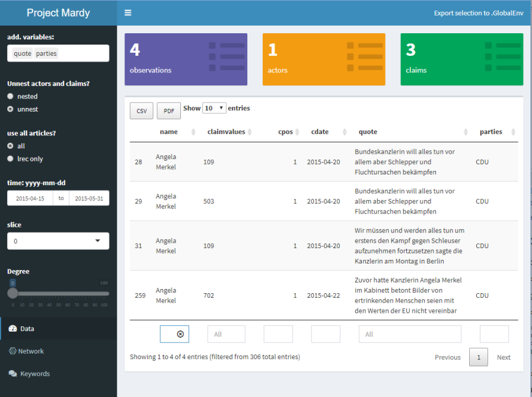Sort by parties column arrows

click(x=514, y=132)
